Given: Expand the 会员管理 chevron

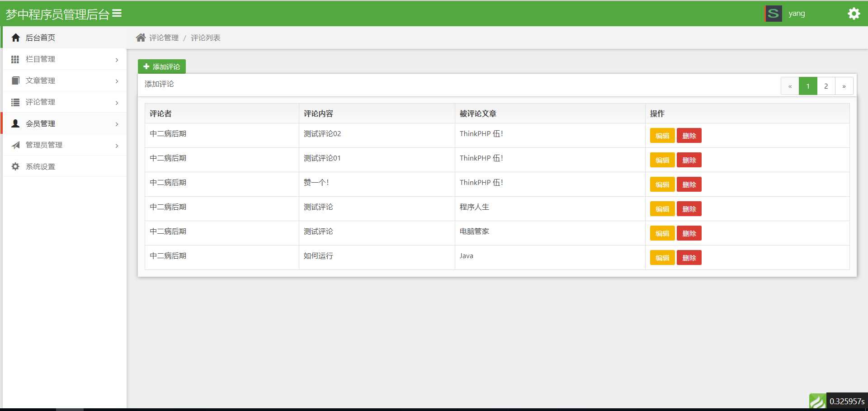Looking at the screenshot, I should [x=117, y=124].
